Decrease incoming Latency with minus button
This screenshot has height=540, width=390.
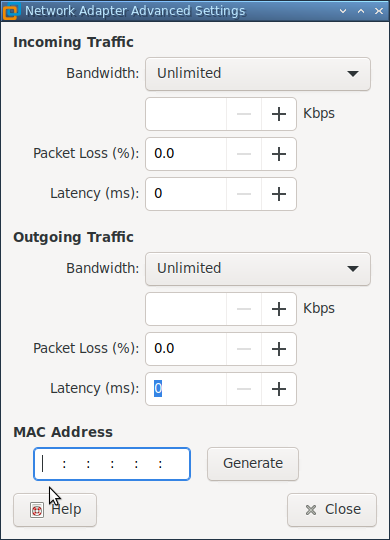244,194
